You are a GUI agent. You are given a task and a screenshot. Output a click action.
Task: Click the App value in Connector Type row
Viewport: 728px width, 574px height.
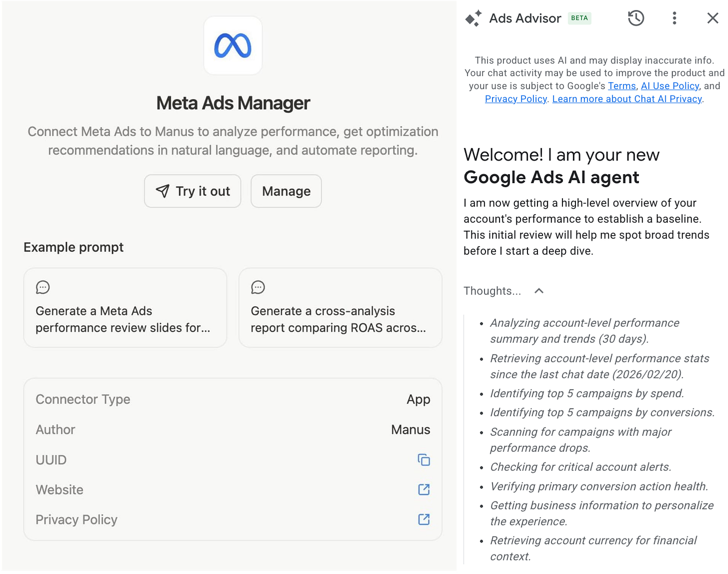tap(418, 399)
